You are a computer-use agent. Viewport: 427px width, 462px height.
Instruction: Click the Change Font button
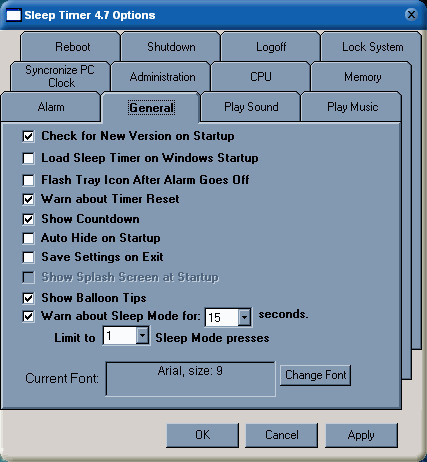(x=315, y=375)
